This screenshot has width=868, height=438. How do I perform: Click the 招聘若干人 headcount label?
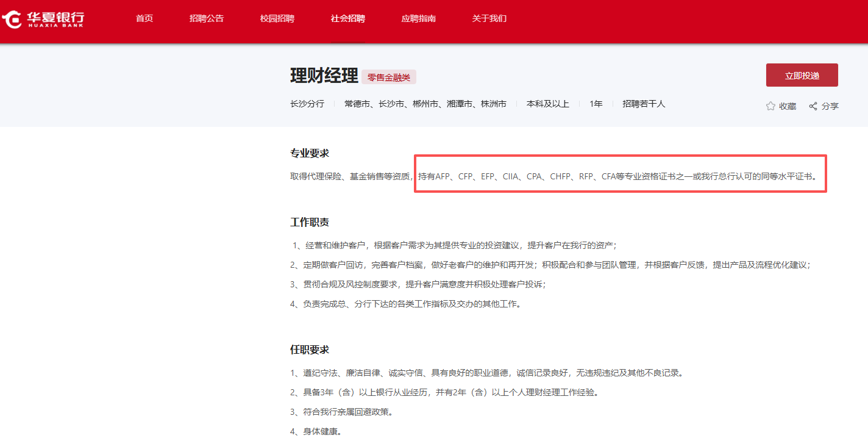point(644,104)
